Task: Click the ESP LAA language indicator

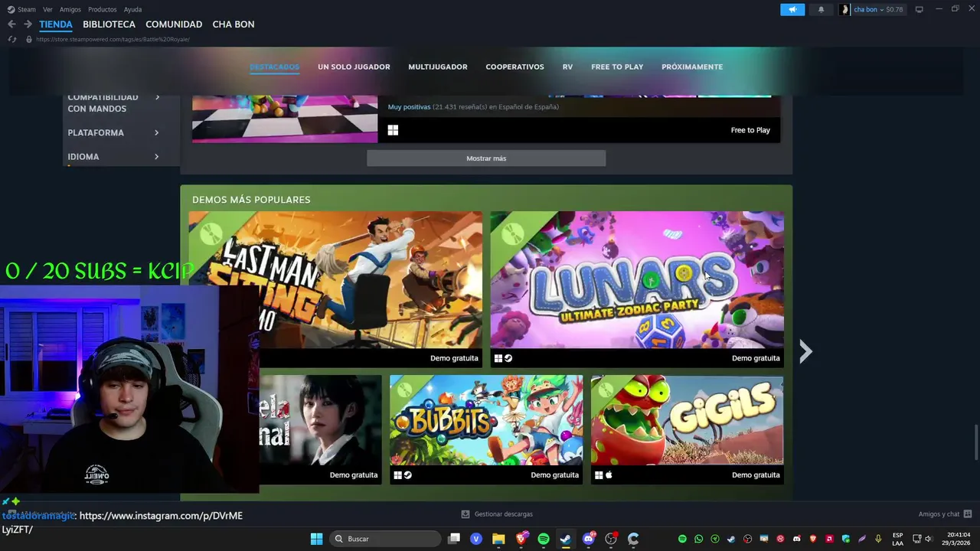Action: (897, 539)
